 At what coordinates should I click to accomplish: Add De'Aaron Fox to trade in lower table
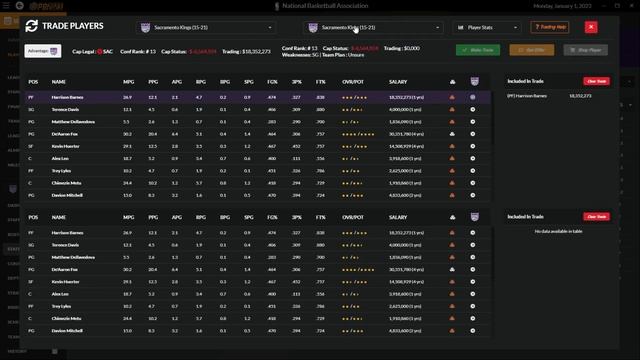point(473,269)
